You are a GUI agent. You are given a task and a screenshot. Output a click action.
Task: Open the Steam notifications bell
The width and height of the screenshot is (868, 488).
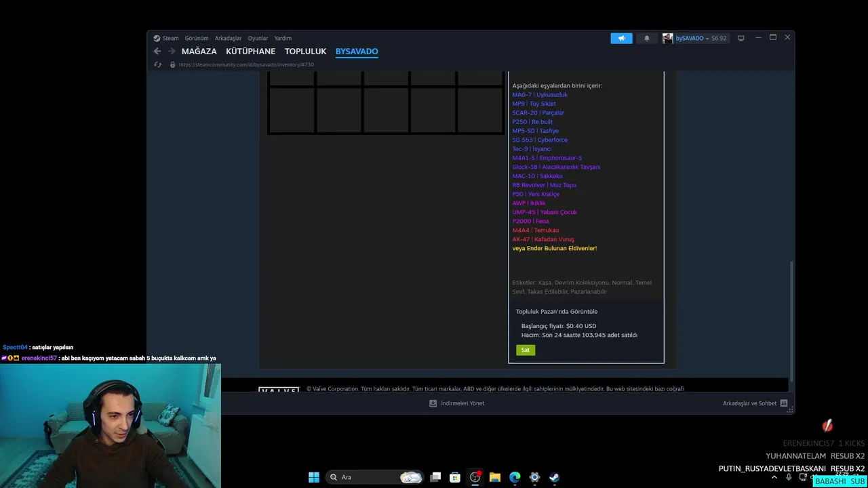(x=646, y=38)
